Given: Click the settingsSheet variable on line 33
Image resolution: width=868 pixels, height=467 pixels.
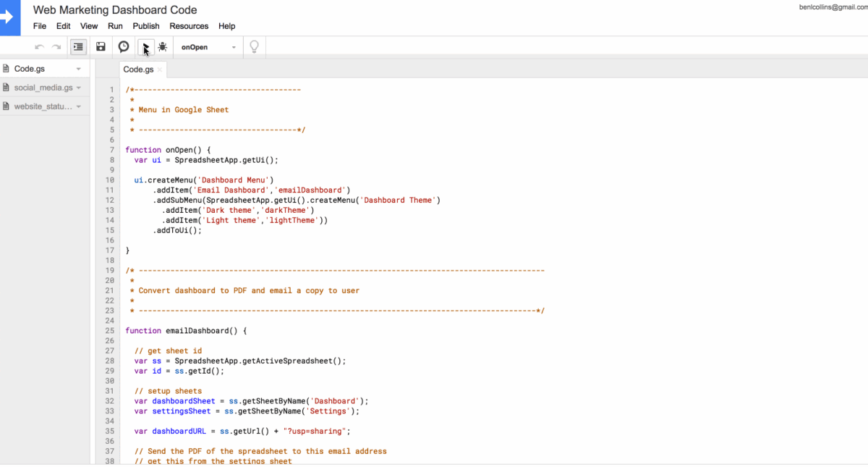Looking at the screenshot, I should click(x=182, y=411).
